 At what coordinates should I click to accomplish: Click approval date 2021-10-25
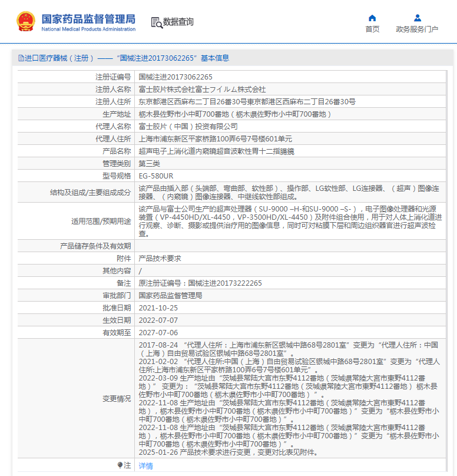[x=158, y=308]
